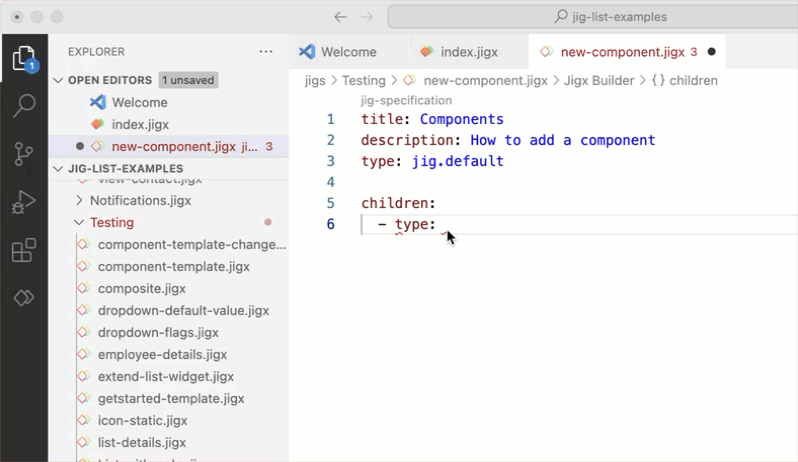This screenshot has width=798, height=462.
Task: Click the '- type:' line in editor
Action: (407, 224)
